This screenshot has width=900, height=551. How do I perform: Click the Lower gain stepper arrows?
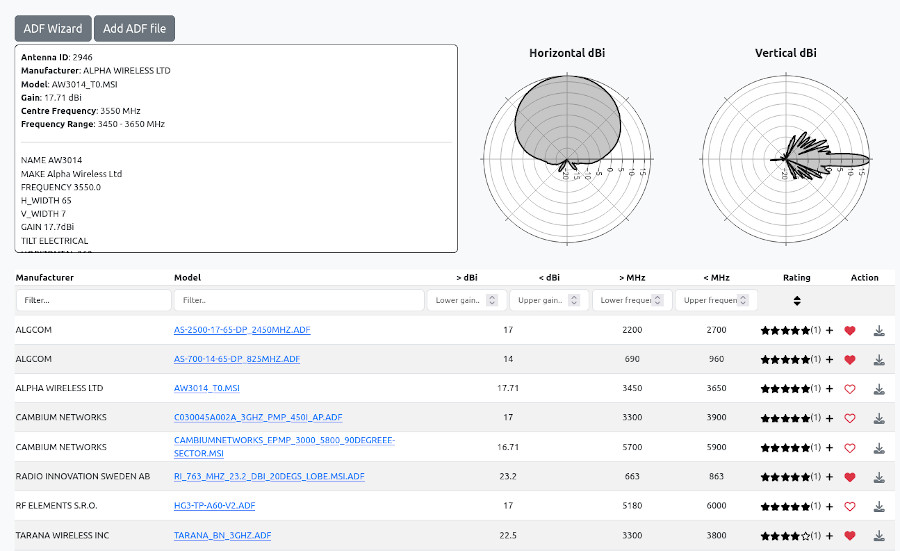pos(493,300)
